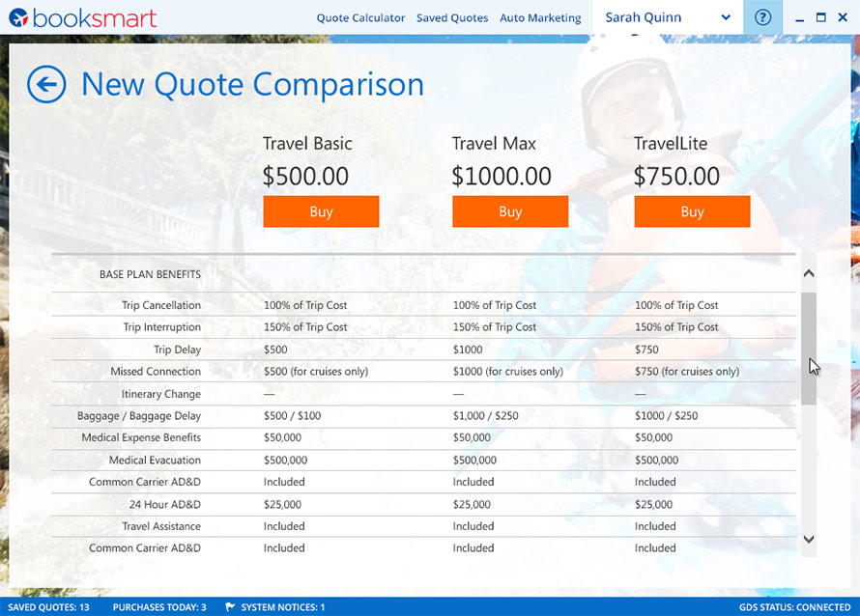The width and height of the screenshot is (860, 616).
Task: Open the Quote Calculator menu
Action: 360,18
